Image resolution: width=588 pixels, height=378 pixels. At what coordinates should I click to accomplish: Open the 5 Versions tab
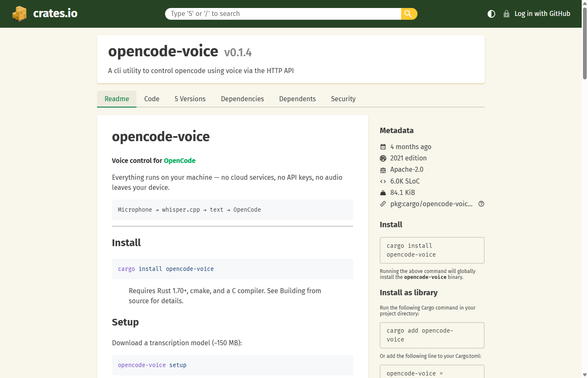[x=190, y=99]
